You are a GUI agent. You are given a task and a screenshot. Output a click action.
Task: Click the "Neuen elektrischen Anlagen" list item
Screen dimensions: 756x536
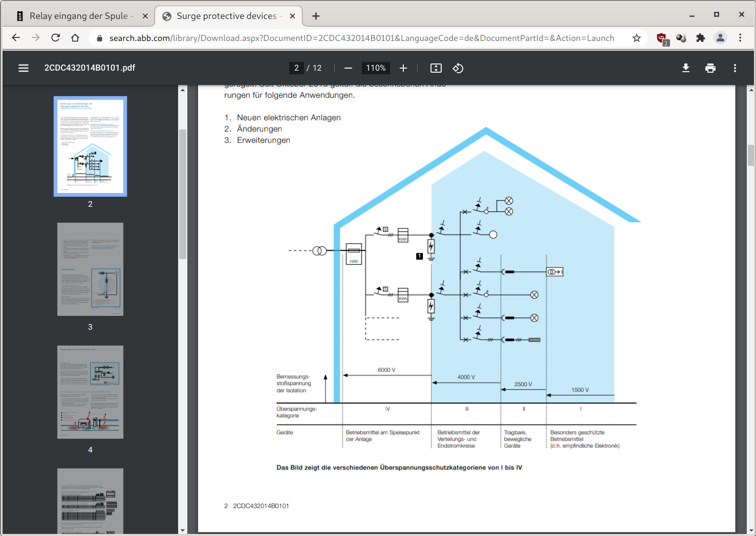click(x=289, y=118)
